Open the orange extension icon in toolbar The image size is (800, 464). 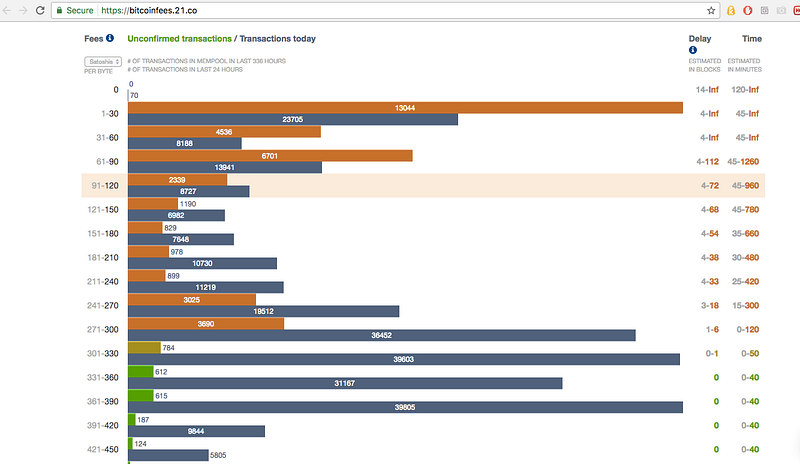pyautogui.click(x=731, y=10)
